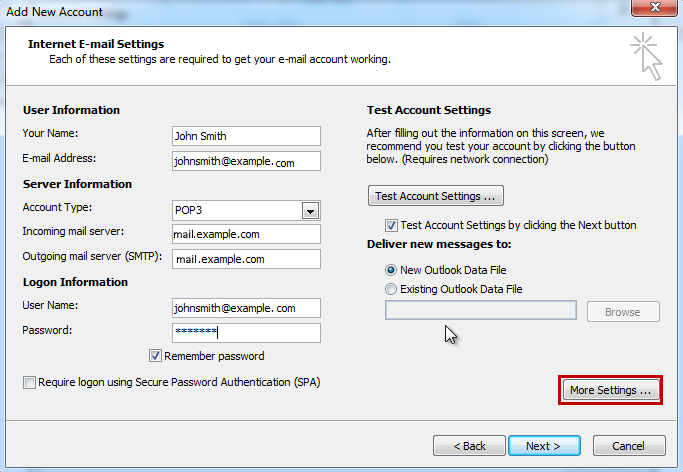Select New Outlook Data File option

point(391,270)
